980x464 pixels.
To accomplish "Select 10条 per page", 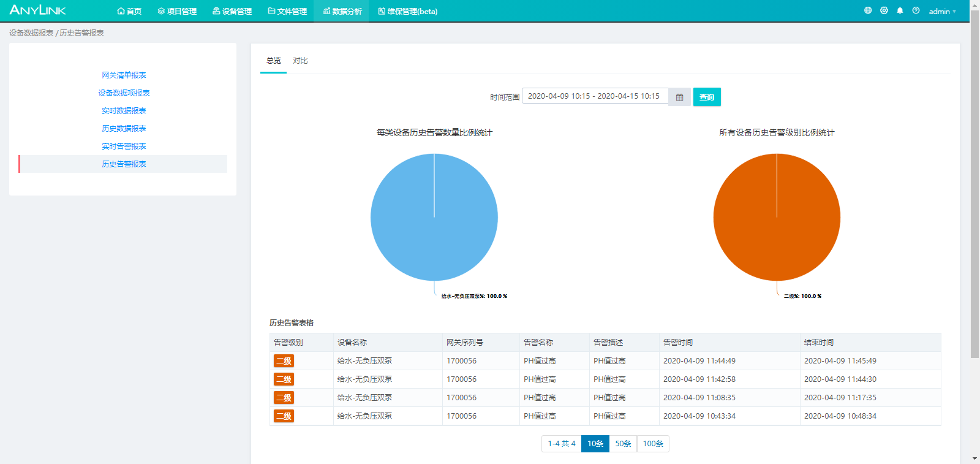I will (x=595, y=444).
